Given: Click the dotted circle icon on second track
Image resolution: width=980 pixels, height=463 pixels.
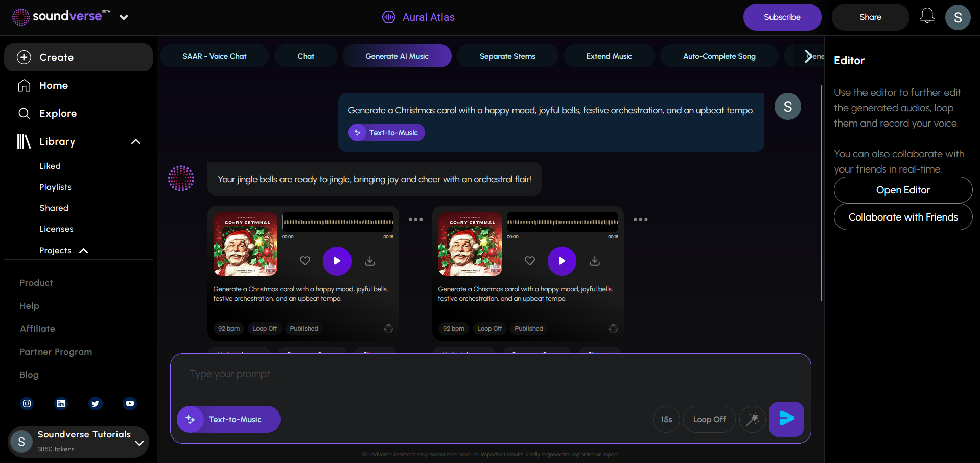Looking at the screenshot, I should (613, 329).
